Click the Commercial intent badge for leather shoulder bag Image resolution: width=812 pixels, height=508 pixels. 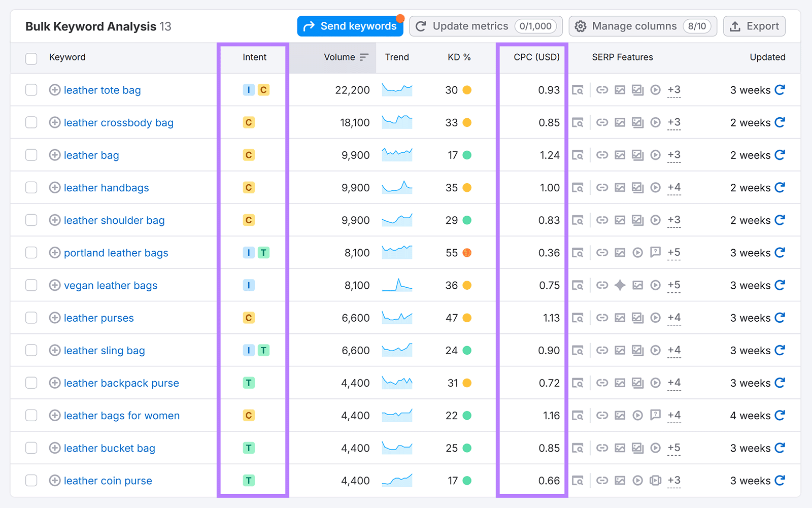coord(249,220)
